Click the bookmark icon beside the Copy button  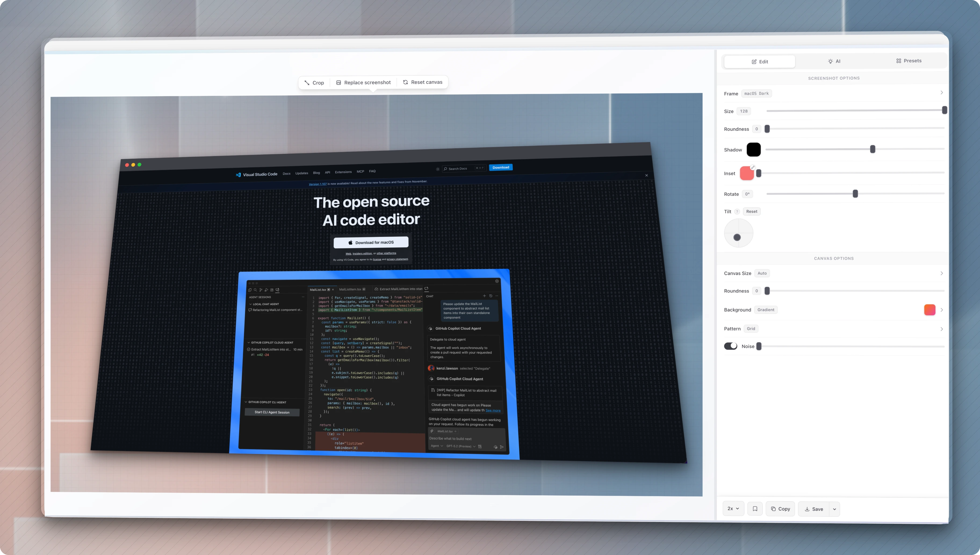(x=755, y=509)
